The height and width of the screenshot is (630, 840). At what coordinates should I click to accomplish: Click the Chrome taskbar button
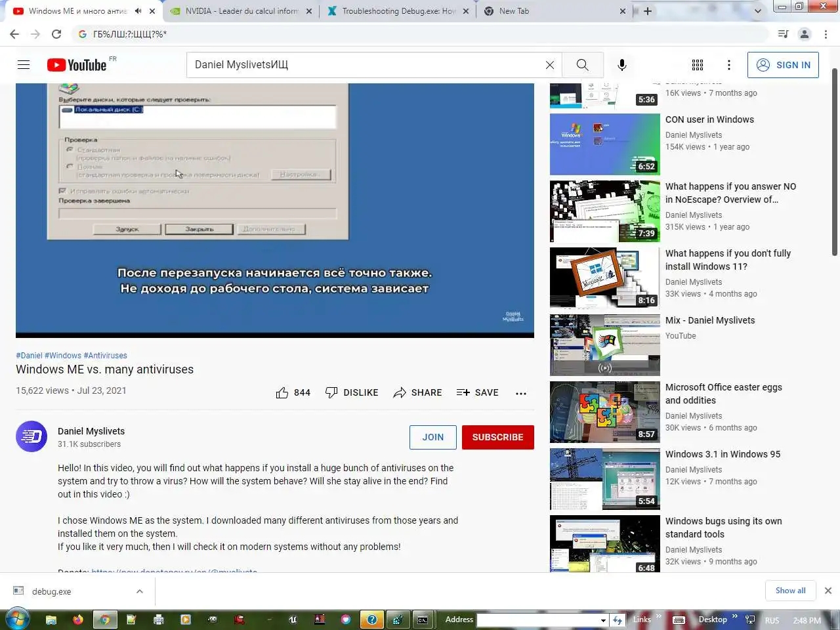click(x=104, y=619)
